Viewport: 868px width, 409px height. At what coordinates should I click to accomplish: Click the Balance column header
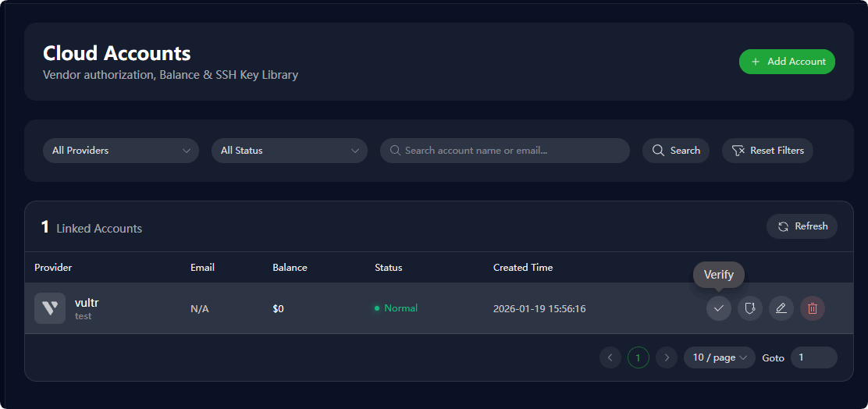coord(290,268)
